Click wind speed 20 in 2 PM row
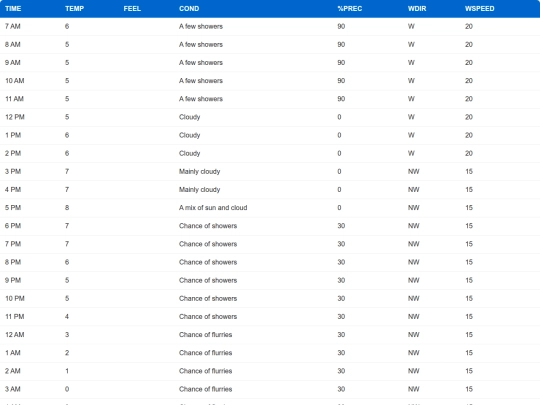The height and width of the screenshot is (405, 540). [x=469, y=153]
